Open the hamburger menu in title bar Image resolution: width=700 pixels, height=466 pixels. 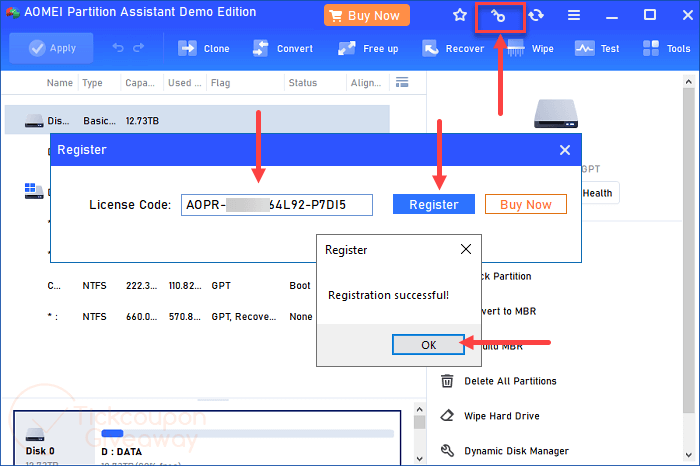pyautogui.click(x=574, y=16)
